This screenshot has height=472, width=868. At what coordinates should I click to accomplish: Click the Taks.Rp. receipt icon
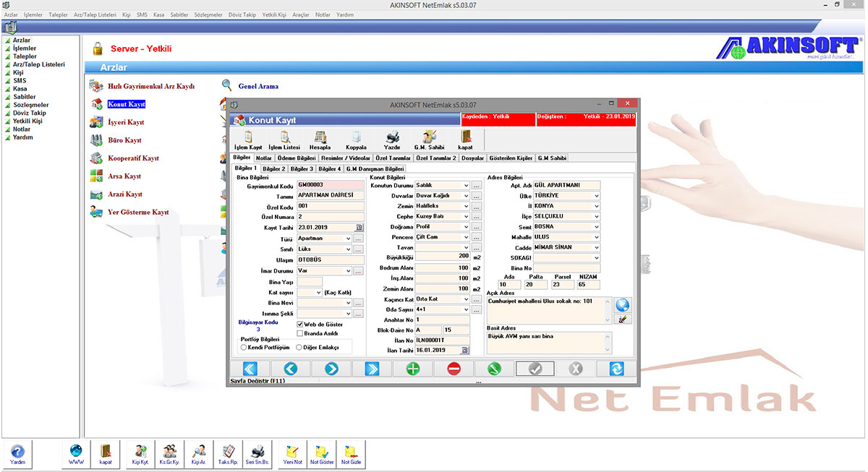coord(227,453)
